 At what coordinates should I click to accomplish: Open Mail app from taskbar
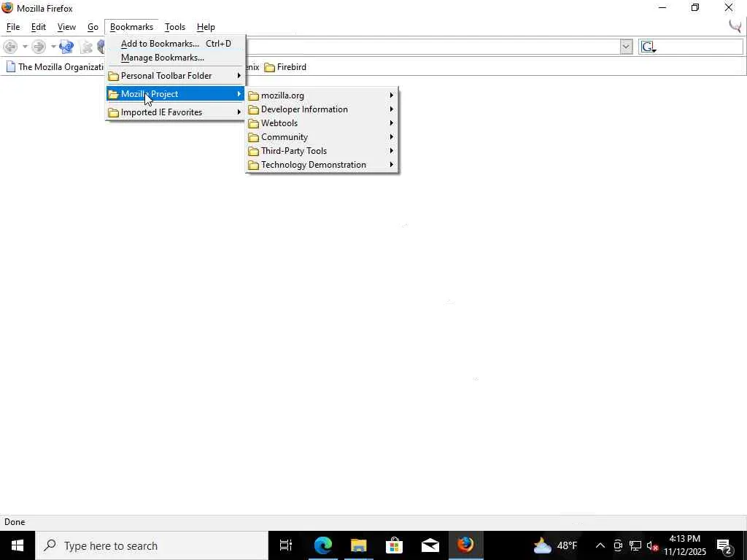430,545
